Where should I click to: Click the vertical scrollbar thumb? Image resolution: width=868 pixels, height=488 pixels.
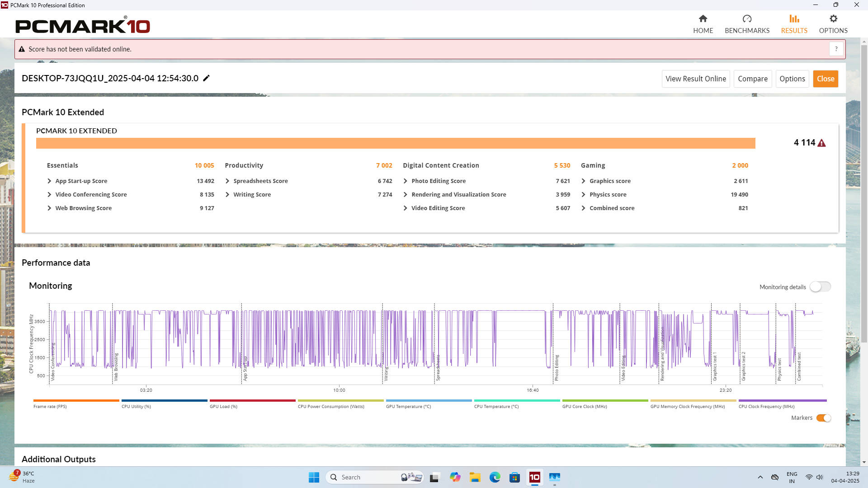pos(864,193)
